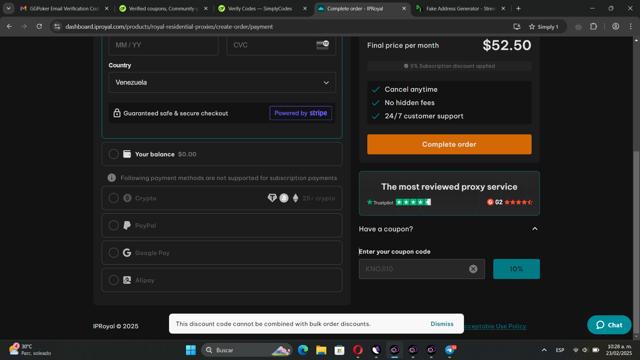640x360 pixels.
Task: Open the Windows Start menu
Action: [x=191, y=350]
